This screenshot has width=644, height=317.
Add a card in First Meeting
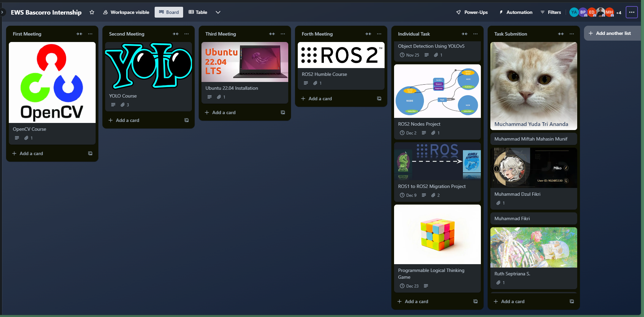[28, 153]
